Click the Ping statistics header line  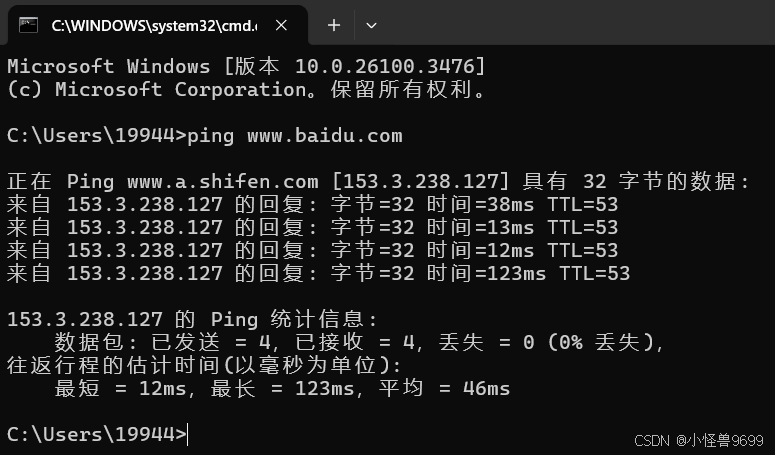point(192,319)
